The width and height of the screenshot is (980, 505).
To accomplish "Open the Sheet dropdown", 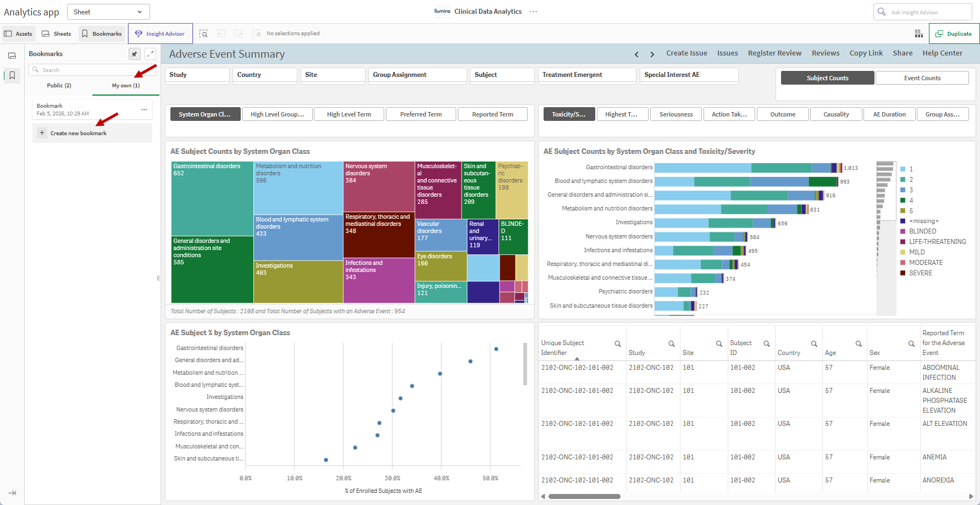I will [x=108, y=12].
